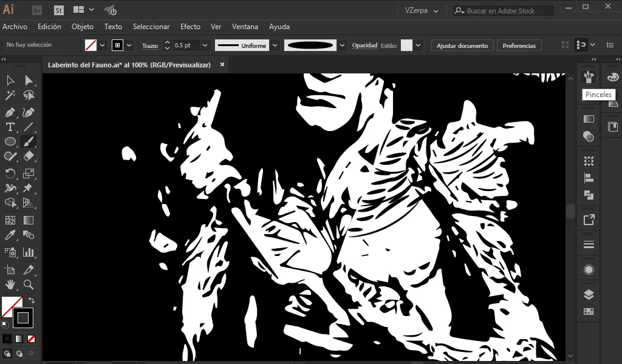This screenshot has width=622, height=364.
Task: Select the Curvature tool
Action: [29, 112]
